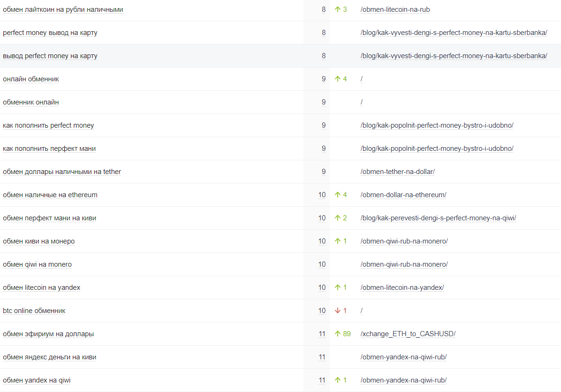Open yandex-na-qiwi URL in "обмен yandex на qiwi" row
Screen dimensions: 561x392
(x=404, y=380)
